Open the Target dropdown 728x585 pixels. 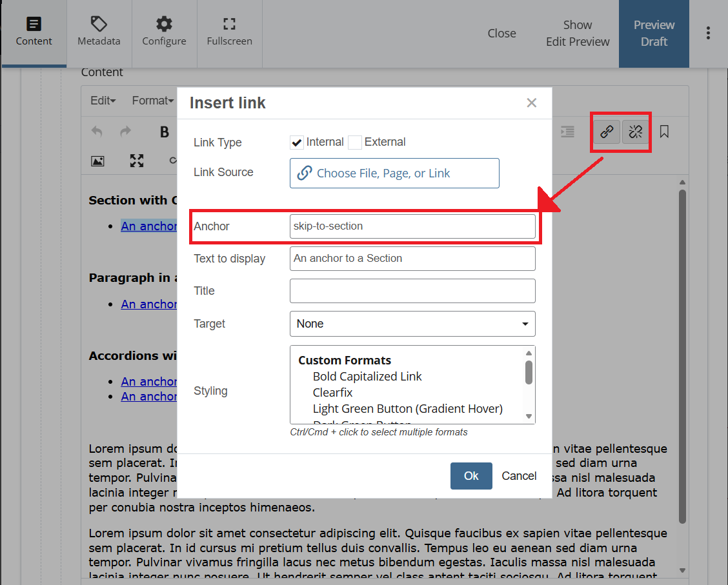412,324
